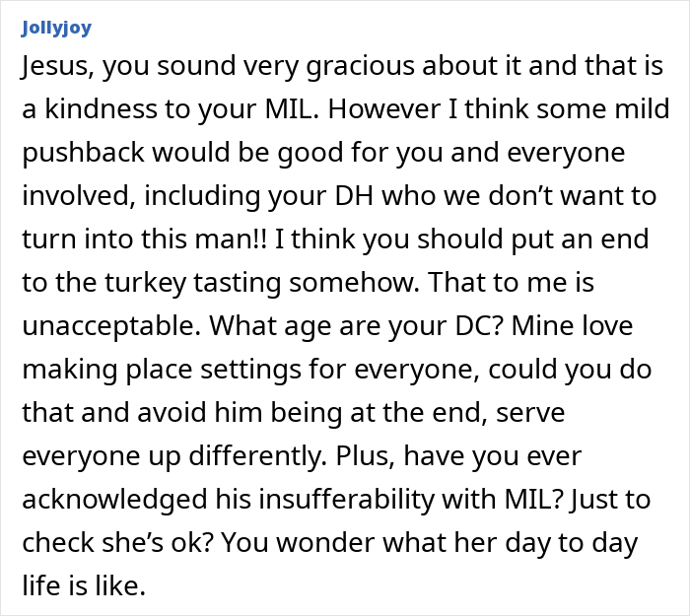Click the word "Jesus" starting the comment
This screenshot has height=616, width=690.
[x=55, y=66]
